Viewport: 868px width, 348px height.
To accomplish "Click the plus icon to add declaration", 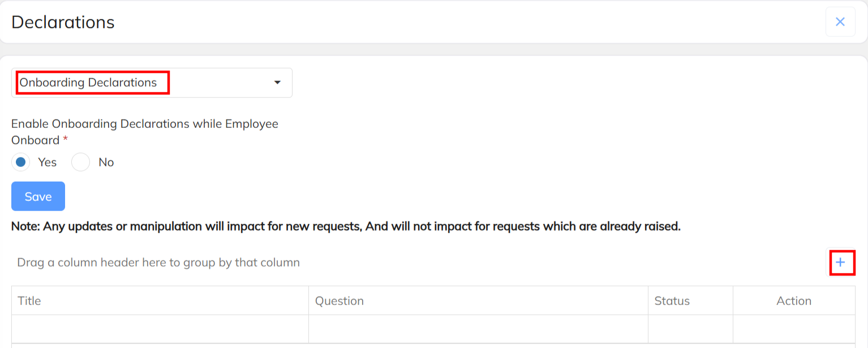I will [x=841, y=263].
